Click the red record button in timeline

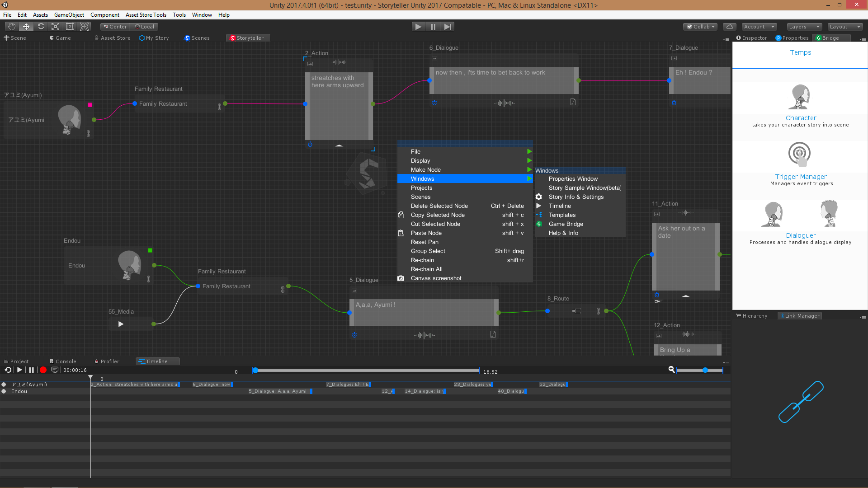pyautogui.click(x=43, y=370)
